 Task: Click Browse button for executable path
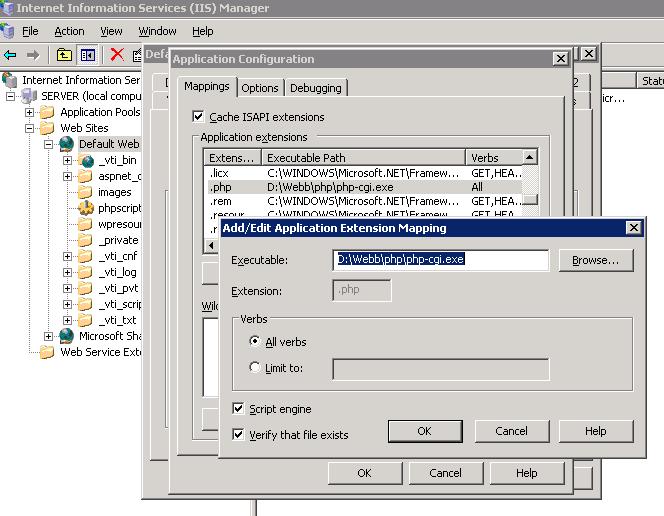(596, 260)
